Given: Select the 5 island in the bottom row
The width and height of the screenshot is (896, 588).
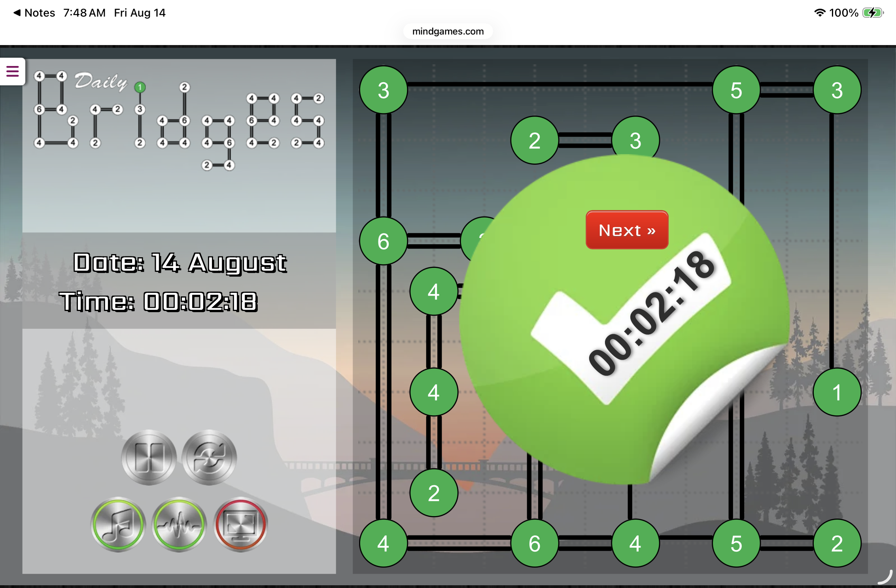Looking at the screenshot, I should 736,543.
